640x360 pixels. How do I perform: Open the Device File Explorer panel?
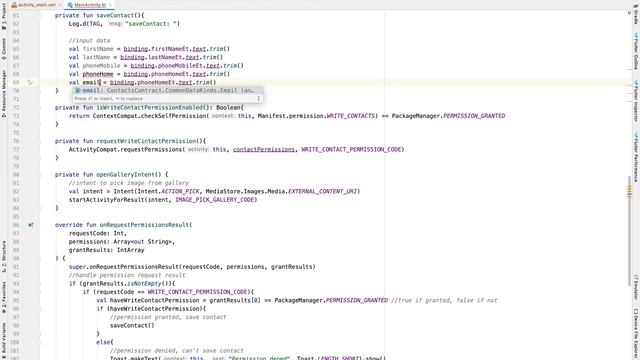click(636, 333)
